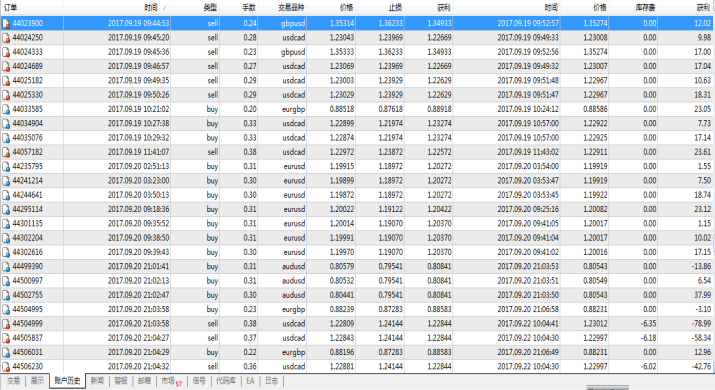Select the audusd order 44502755 row

coord(358,295)
